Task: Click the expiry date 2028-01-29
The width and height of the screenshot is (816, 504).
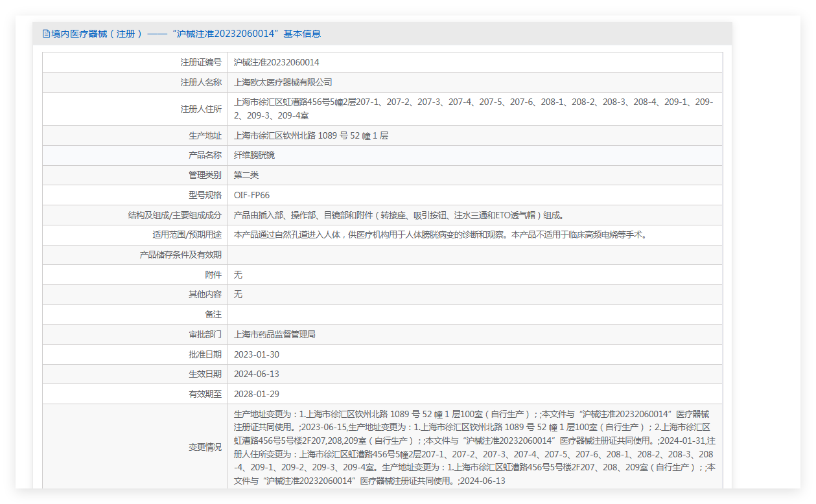Action: coord(257,394)
